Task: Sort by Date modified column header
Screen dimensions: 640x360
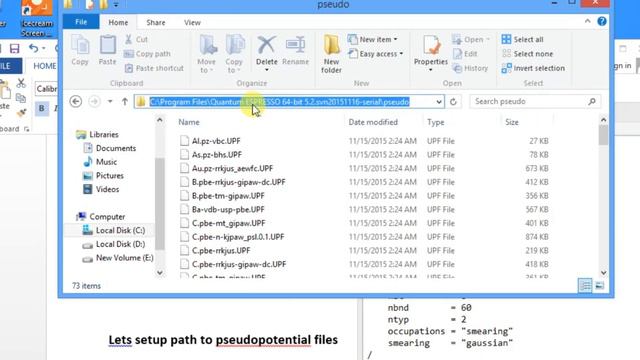Action: click(x=373, y=122)
